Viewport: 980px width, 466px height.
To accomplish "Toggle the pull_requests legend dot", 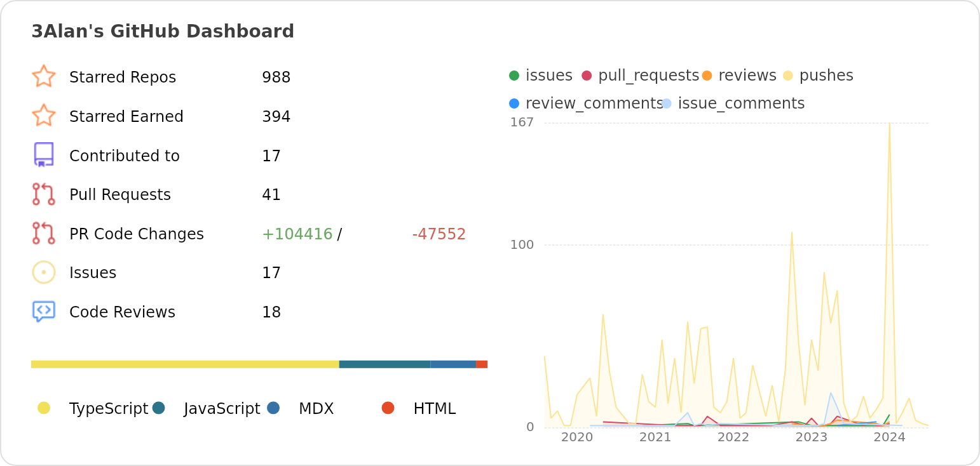I will pos(587,76).
